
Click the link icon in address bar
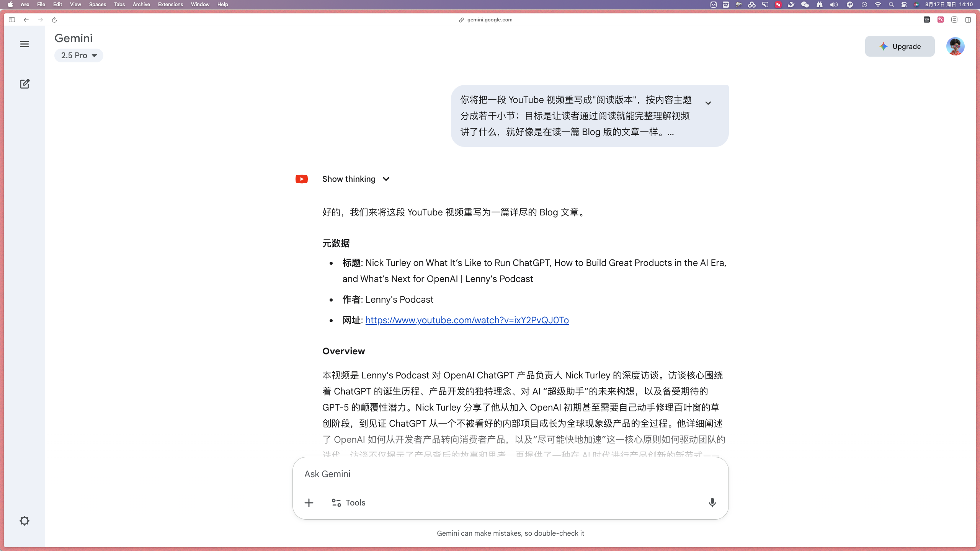(462, 20)
